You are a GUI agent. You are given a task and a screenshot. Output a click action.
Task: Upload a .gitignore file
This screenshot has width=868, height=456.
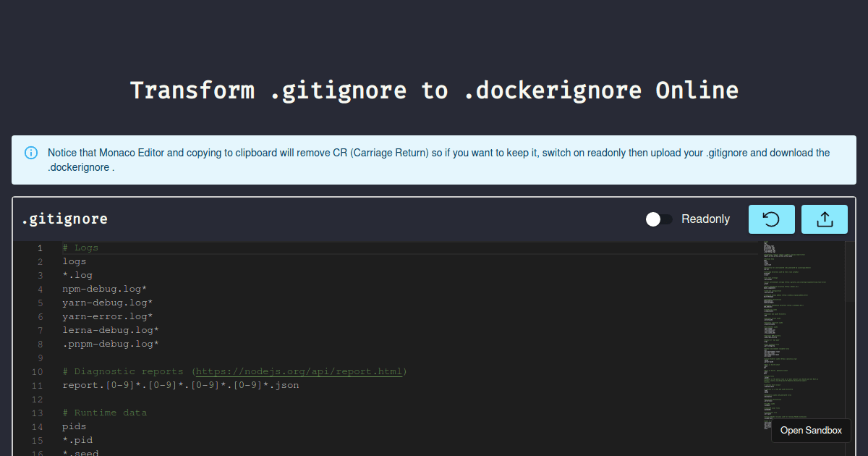click(824, 219)
